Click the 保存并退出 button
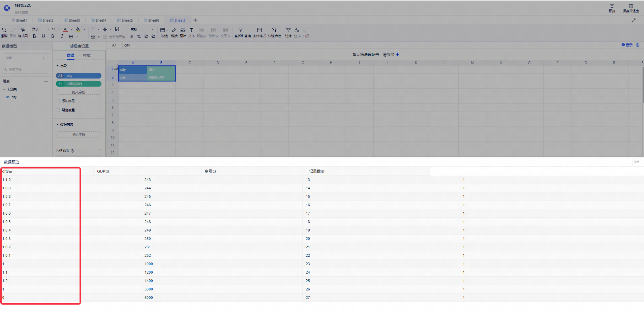The height and width of the screenshot is (310, 644). click(631, 8)
